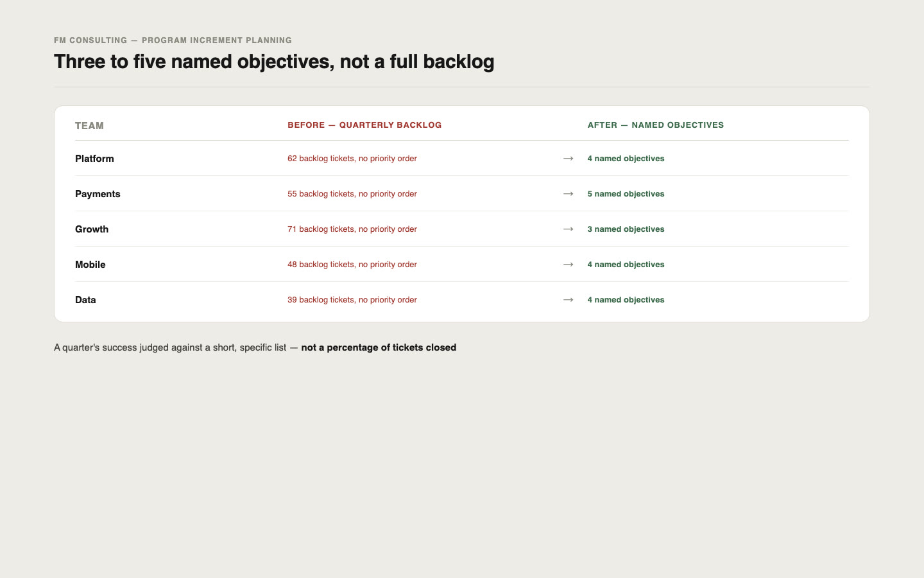Screen dimensions: 924x578
Task: Select the 'Platform' team name
Action: (x=94, y=159)
